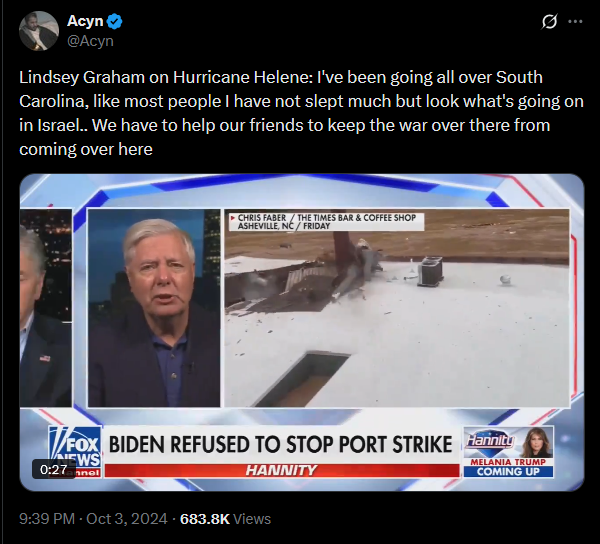Viewport: 600px width, 544px height.
Task: Open the Acyn display name link
Action: [x=85, y=21]
